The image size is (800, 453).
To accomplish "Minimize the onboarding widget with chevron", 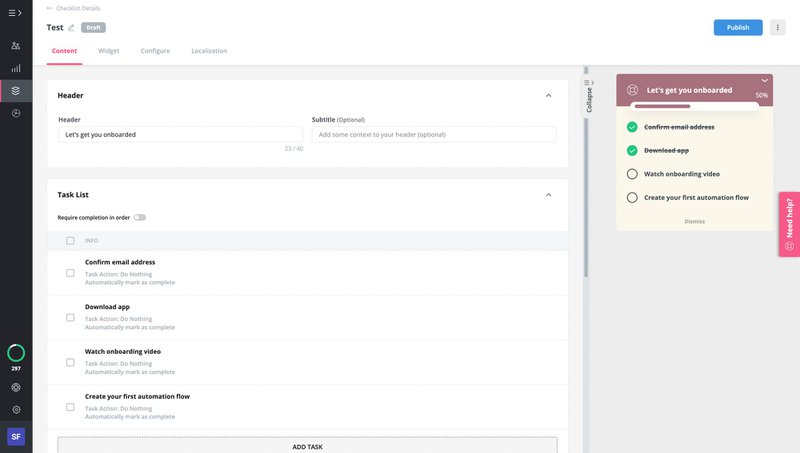I will coord(764,81).
